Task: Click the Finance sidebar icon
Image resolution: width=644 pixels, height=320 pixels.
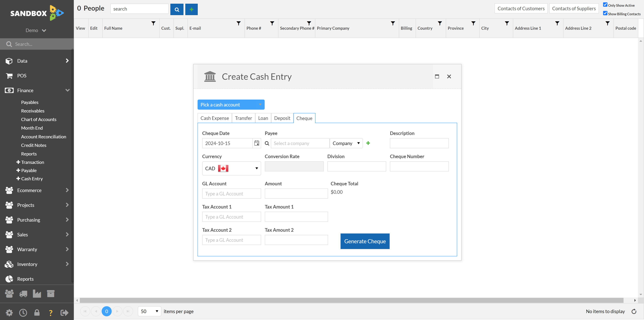Action: [9, 90]
